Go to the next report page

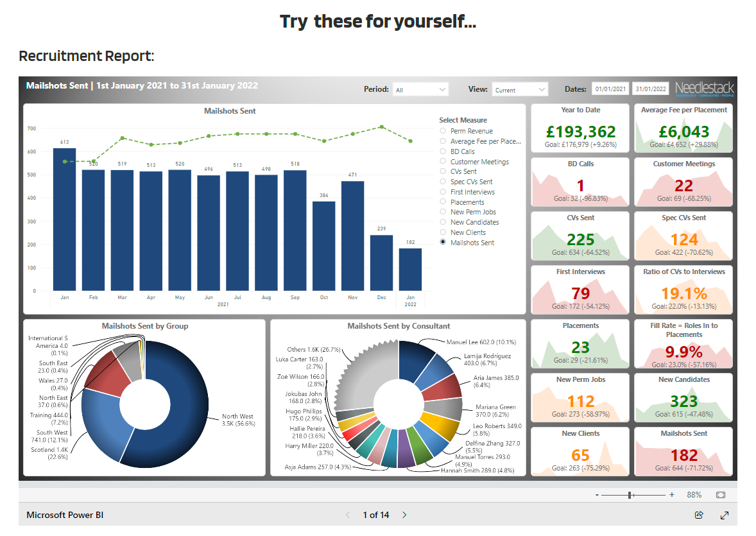404,515
